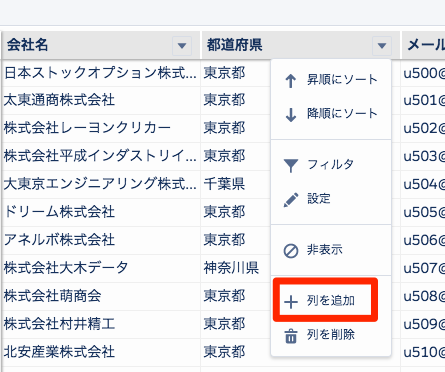
Task: Click 東京都 cell in 太東通商株式会社 row
Action: tap(236, 101)
